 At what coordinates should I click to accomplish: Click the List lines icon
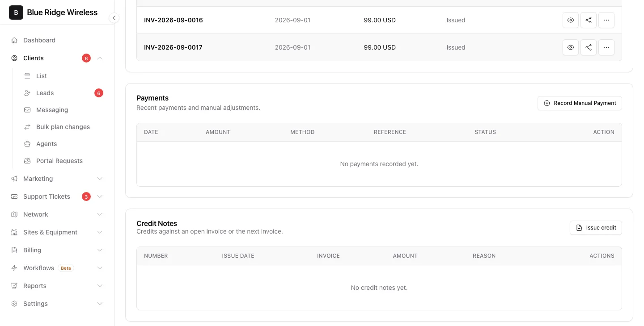point(27,76)
